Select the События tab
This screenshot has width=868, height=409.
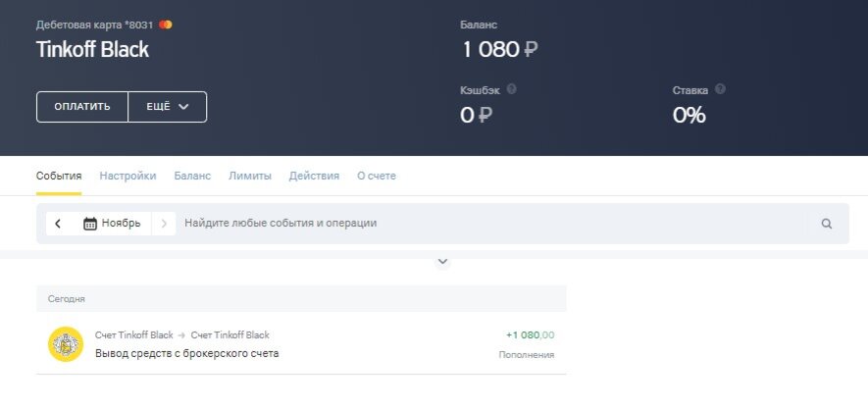[59, 176]
